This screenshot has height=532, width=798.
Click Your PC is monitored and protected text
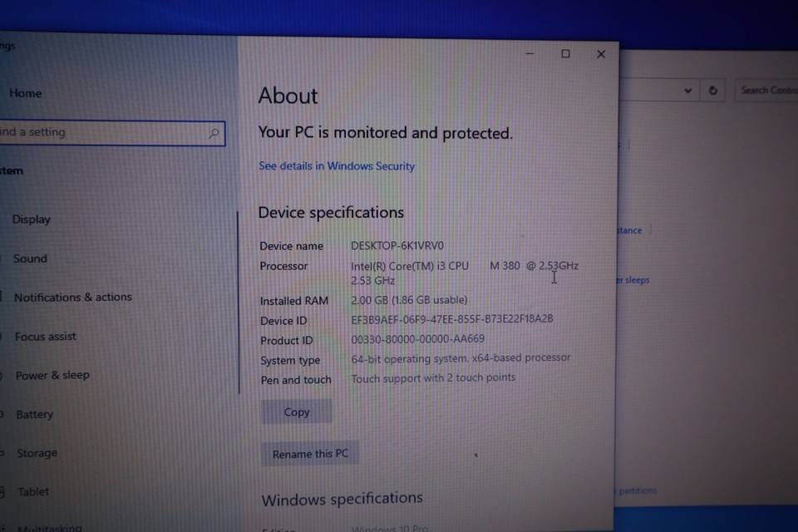[385, 133]
